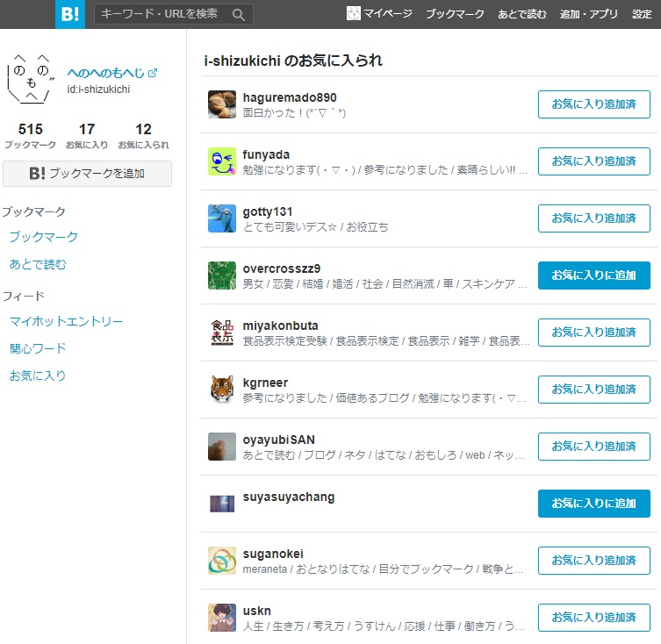Open oyayubiSAN's thumb avatar
Viewport: 661px width, 644px height.
point(222,447)
